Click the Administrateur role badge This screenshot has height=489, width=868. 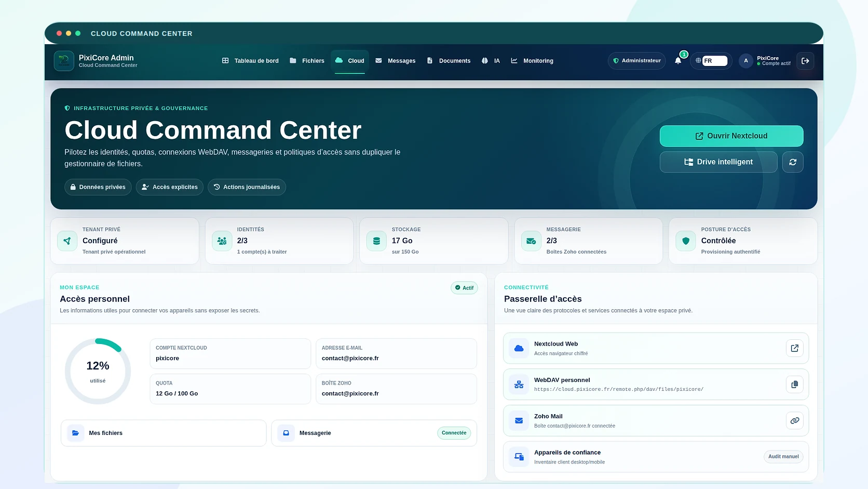point(637,61)
